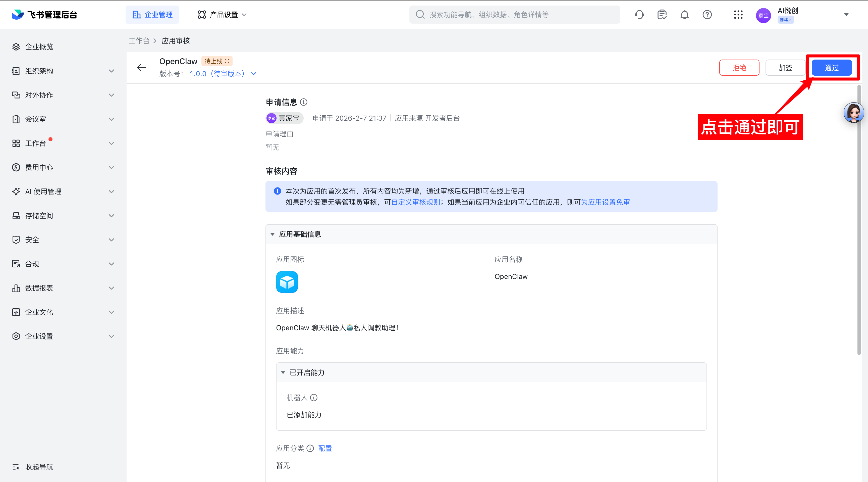Expand the 企业设置 chevron

(112, 336)
